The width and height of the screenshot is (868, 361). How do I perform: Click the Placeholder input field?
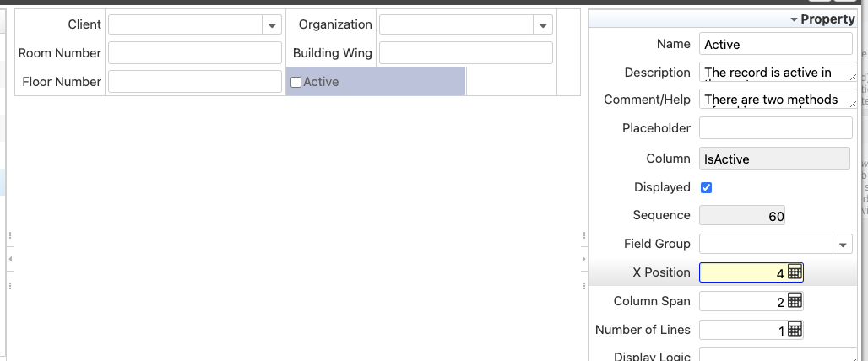pyautogui.click(x=775, y=128)
